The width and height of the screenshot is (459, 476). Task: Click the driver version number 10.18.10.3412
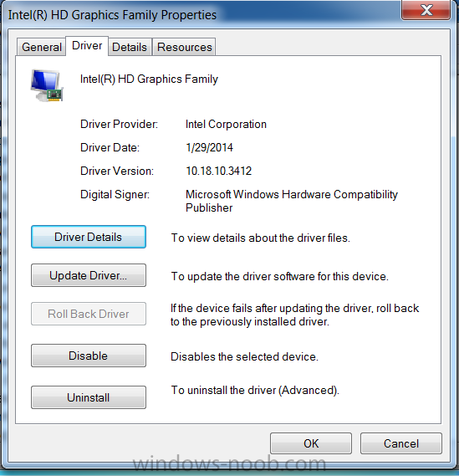coord(219,171)
